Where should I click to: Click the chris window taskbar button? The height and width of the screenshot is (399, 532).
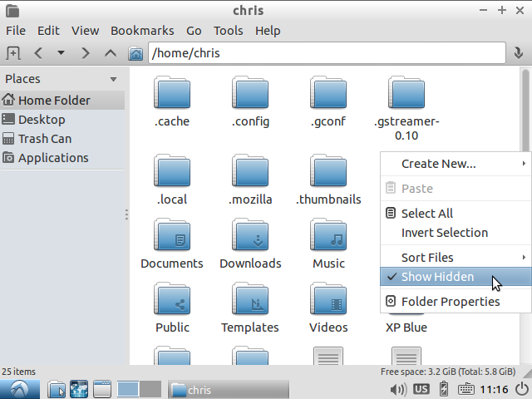229,390
